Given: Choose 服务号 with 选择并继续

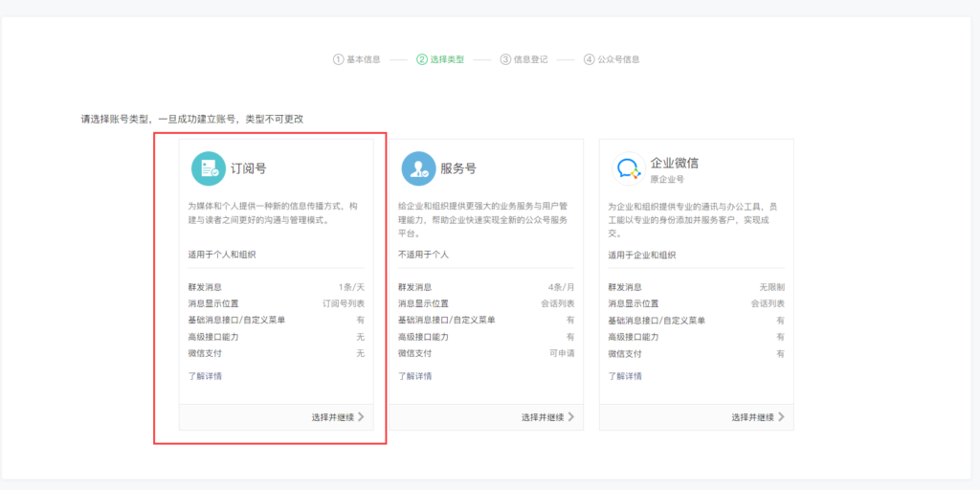Looking at the screenshot, I should click(547, 417).
